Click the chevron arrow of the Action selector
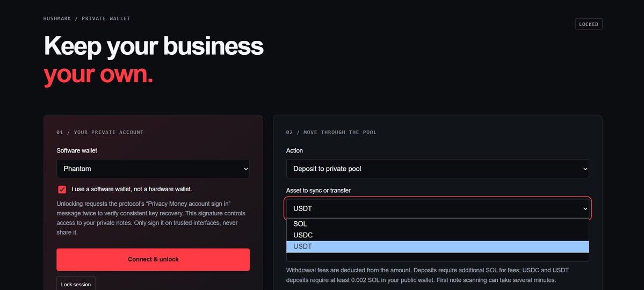This screenshot has height=290, width=644. click(585, 169)
